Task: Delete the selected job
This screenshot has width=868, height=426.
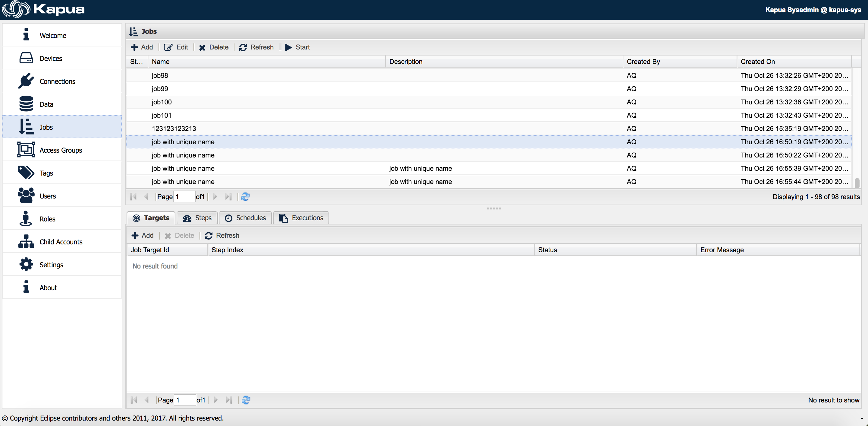Action: (214, 47)
